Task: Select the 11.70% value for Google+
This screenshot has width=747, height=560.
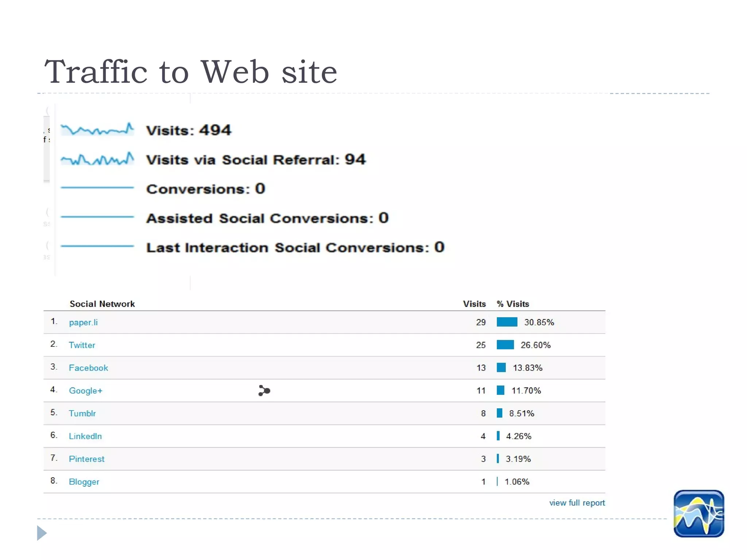Action: [526, 390]
